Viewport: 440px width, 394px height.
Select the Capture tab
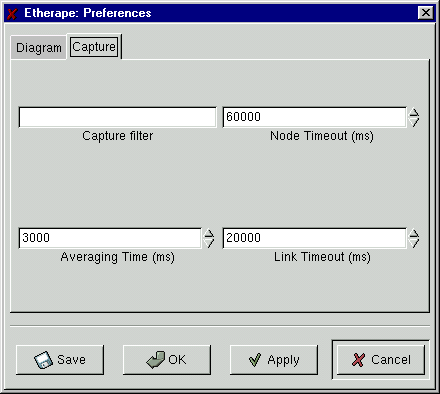click(x=94, y=47)
